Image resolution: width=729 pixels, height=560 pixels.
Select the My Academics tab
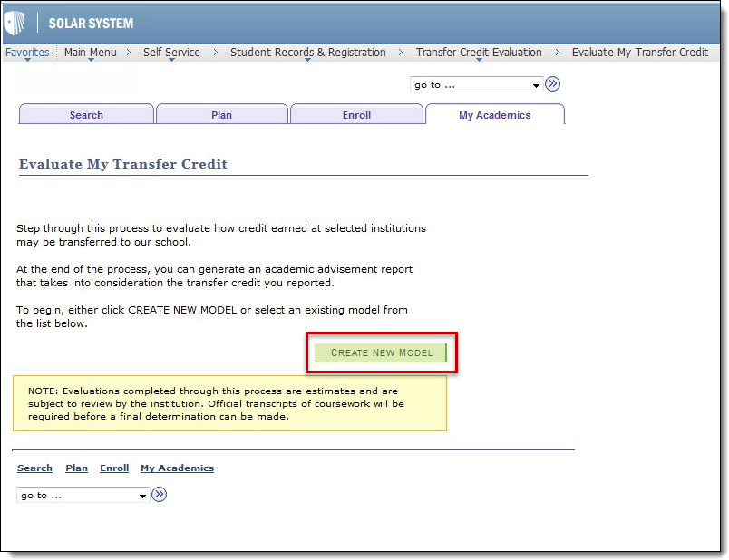[494, 115]
